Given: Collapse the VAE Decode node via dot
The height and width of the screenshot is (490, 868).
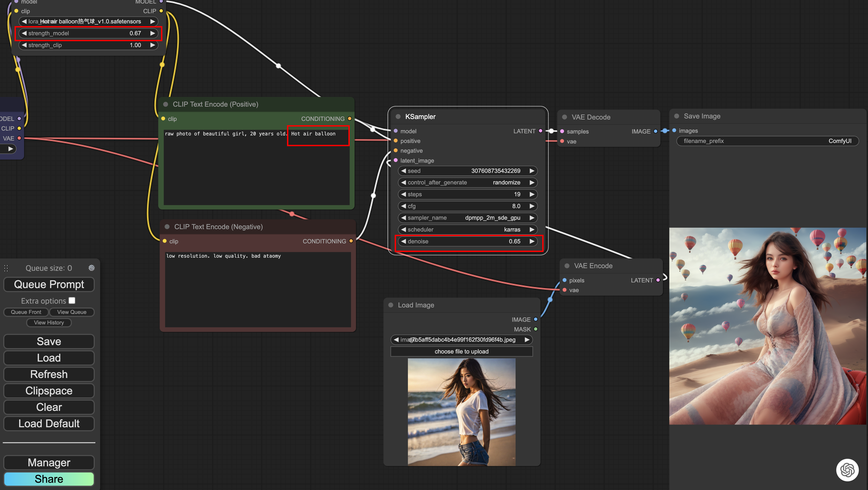Looking at the screenshot, I should point(564,117).
